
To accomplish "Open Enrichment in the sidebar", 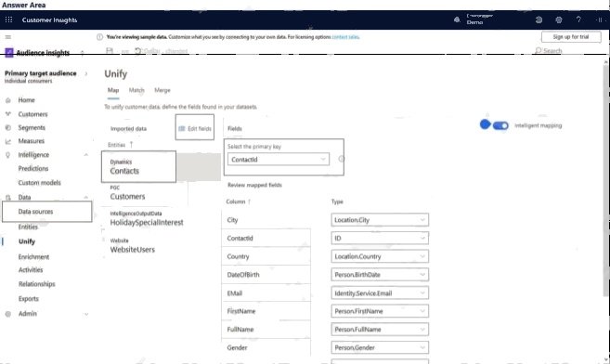I will click(33, 257).
